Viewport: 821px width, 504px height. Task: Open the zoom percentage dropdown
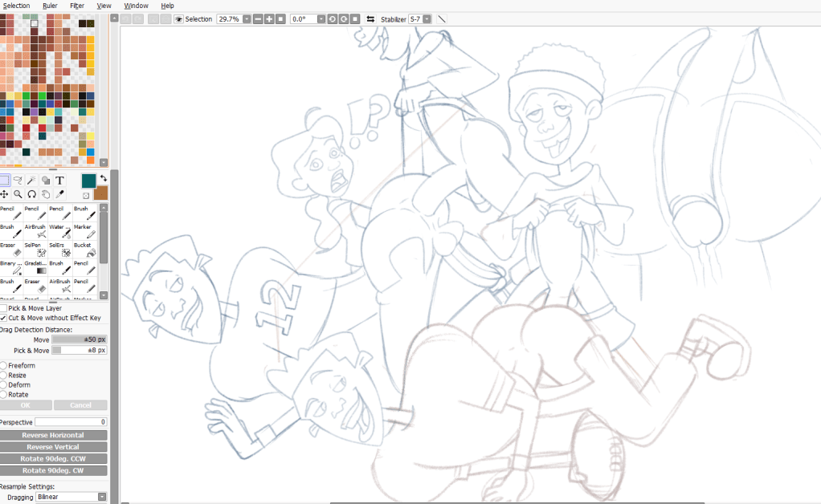[x=246, y=18]
